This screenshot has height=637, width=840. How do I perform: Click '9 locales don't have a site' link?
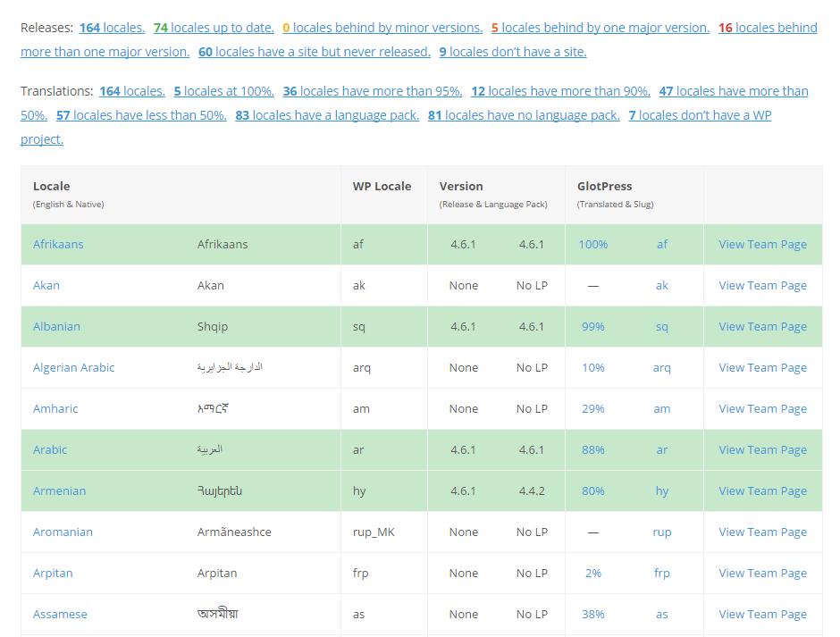[513, 52]
